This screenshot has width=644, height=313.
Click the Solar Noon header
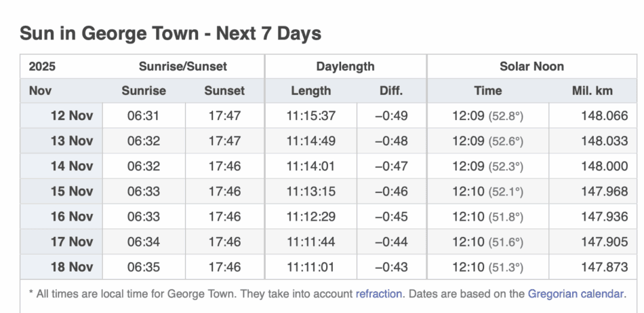point(531,67)
